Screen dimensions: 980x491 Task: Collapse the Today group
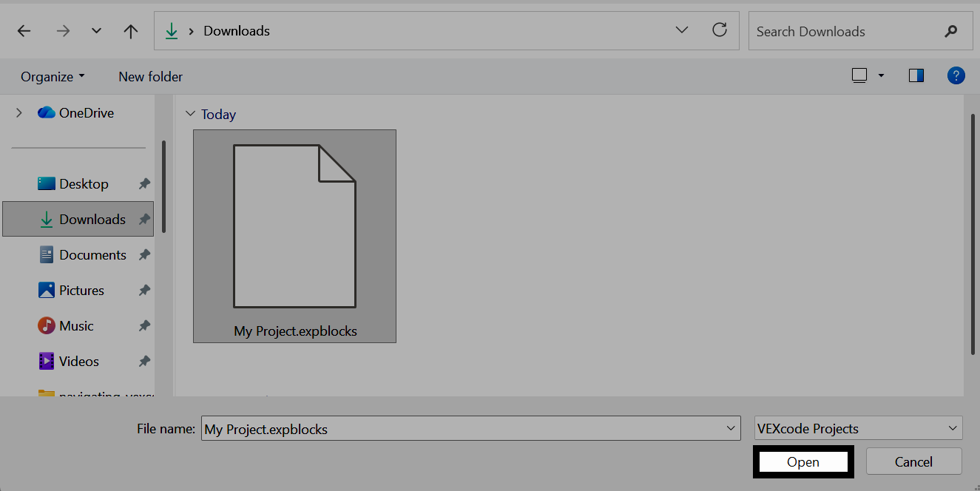coord(192,114)
